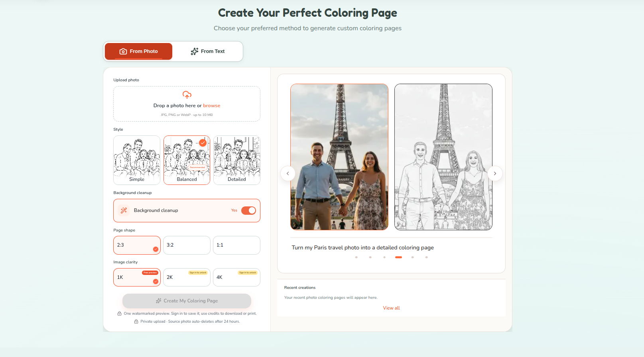This screenshot has height=357, width=644.
Task: Jump to the second carousel slide dot
Action: [370, 257]
